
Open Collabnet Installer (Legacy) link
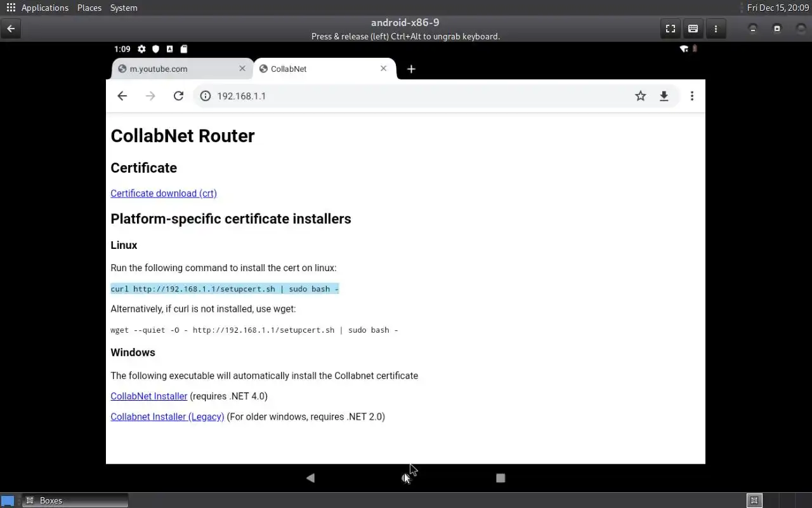tap(167, 417)
